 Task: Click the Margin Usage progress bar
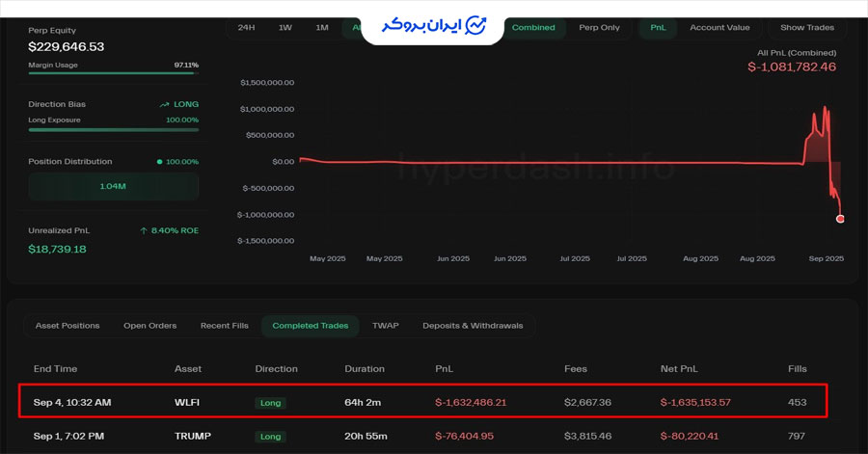click(114, 73)
